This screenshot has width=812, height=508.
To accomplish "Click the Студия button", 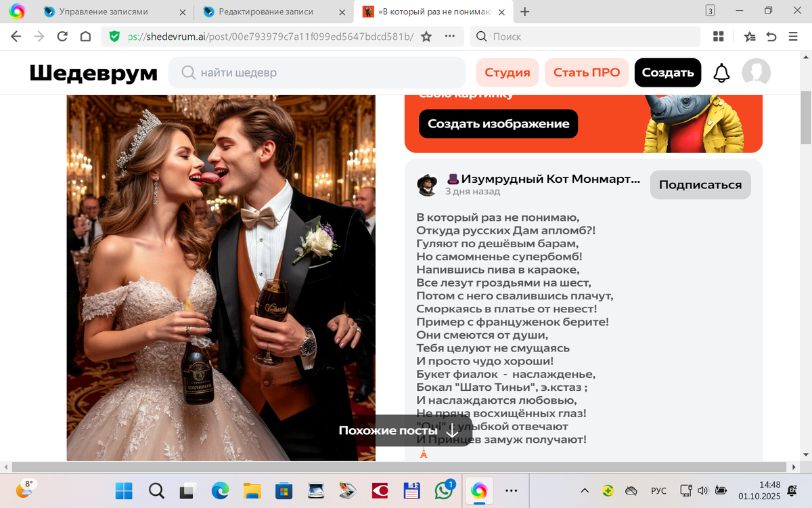I will pos(507,72).
